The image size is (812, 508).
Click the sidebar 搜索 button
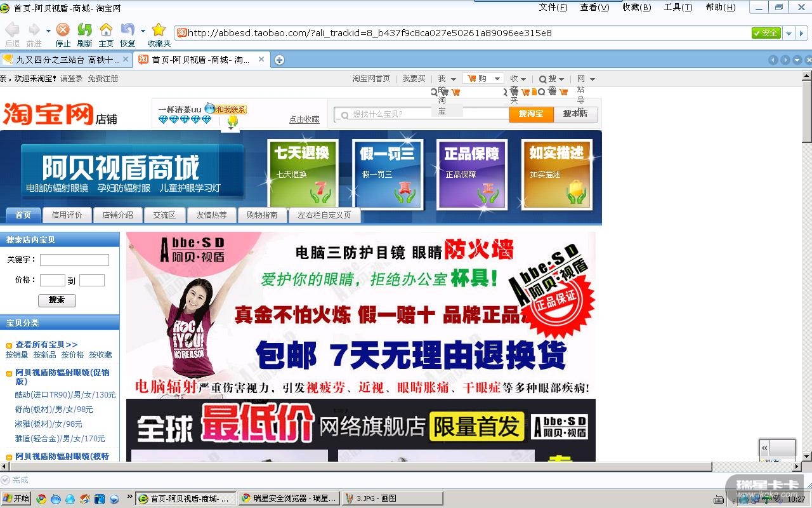click(x=57, y=300)
